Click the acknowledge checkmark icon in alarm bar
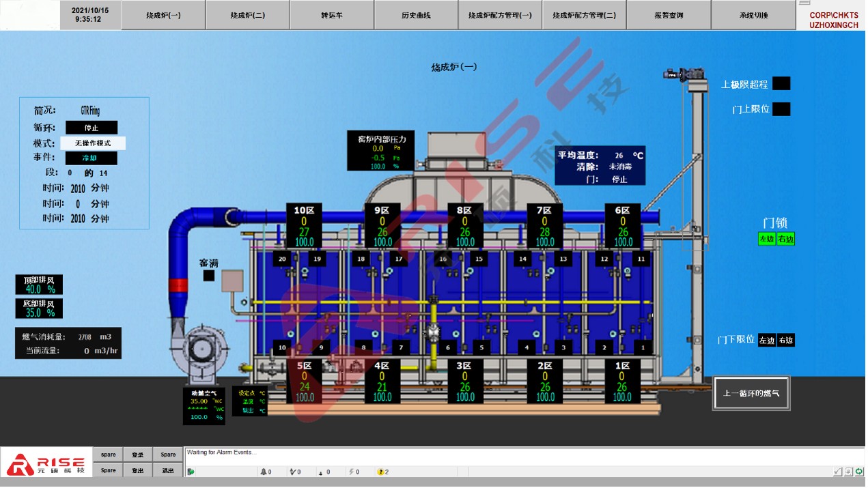 (837, 471)
